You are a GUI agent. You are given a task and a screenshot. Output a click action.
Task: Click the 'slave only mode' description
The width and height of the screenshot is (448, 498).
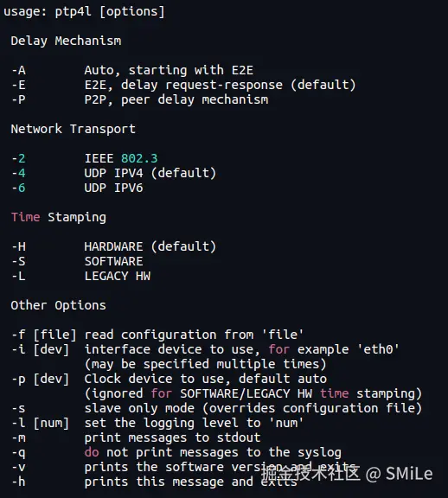coord(139,408)
